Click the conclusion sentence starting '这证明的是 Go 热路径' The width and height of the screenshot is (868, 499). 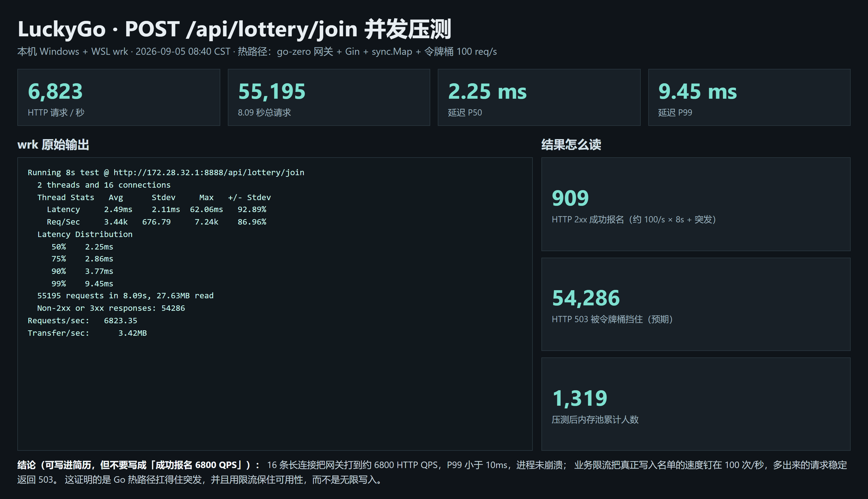224,479
